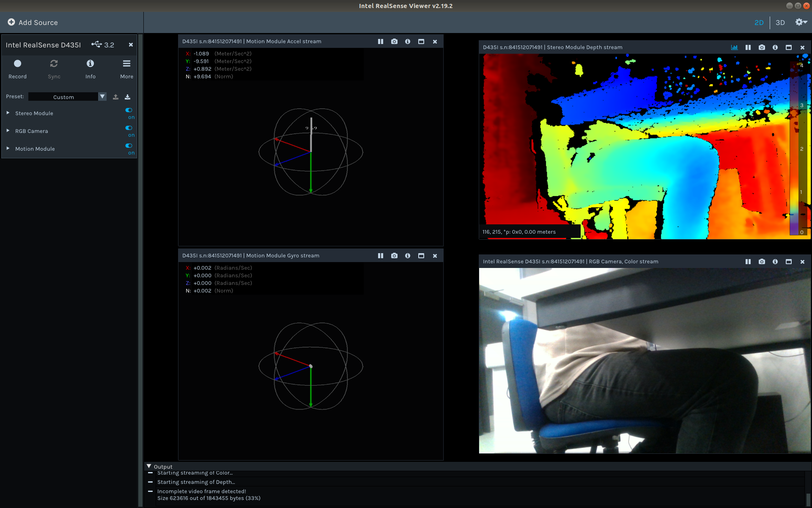Switch to 3D view mode
This screenshot has width=812, height=508.
780,22
